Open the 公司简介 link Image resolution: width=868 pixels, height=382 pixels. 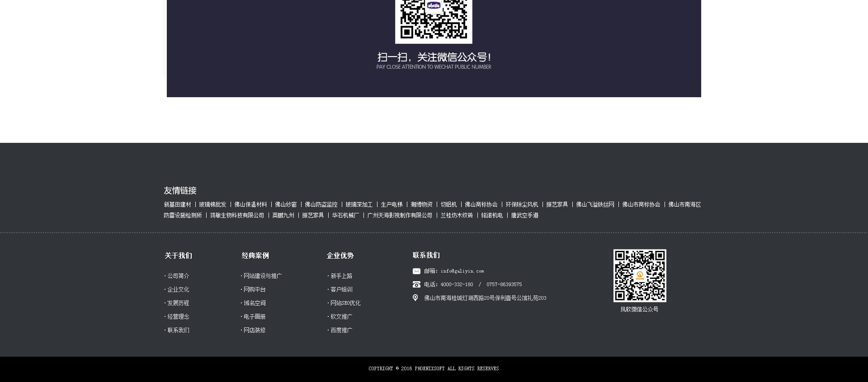[x=178, y=276]
